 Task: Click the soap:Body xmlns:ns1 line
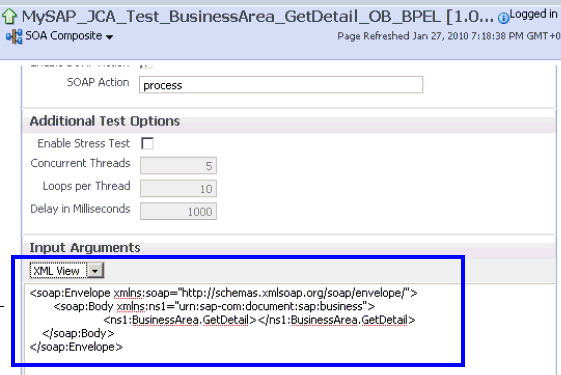(214, 307)
